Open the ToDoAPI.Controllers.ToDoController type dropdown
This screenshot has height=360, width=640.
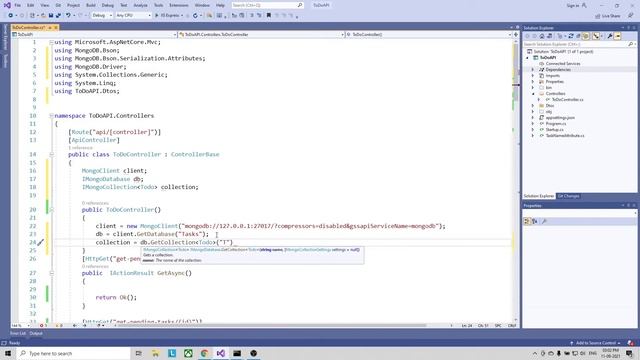pos(261,35)
